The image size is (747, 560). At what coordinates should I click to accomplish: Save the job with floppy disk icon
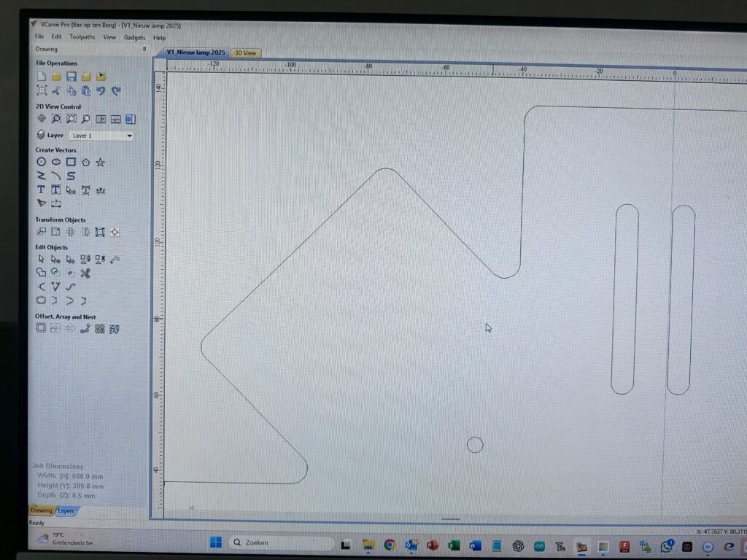coord(71,76)
